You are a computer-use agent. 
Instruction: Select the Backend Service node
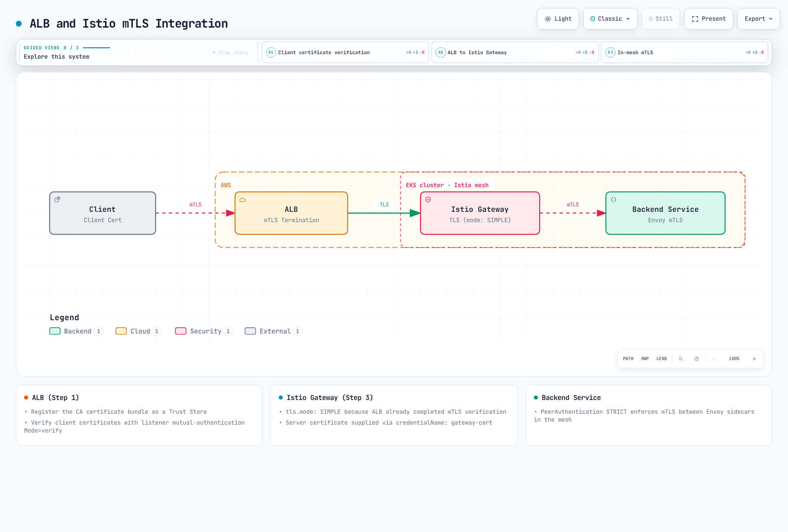coord(665,213)
